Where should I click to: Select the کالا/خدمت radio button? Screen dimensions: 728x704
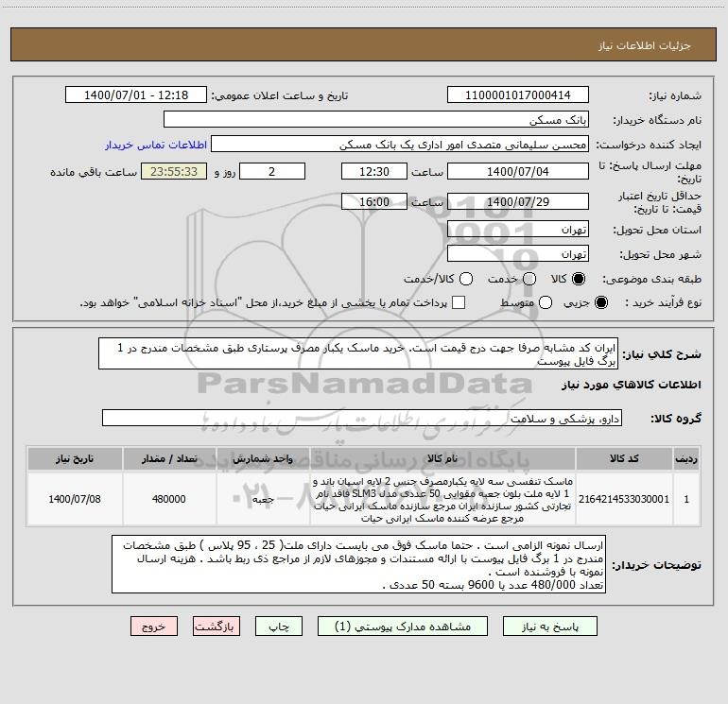pos(466,279)
